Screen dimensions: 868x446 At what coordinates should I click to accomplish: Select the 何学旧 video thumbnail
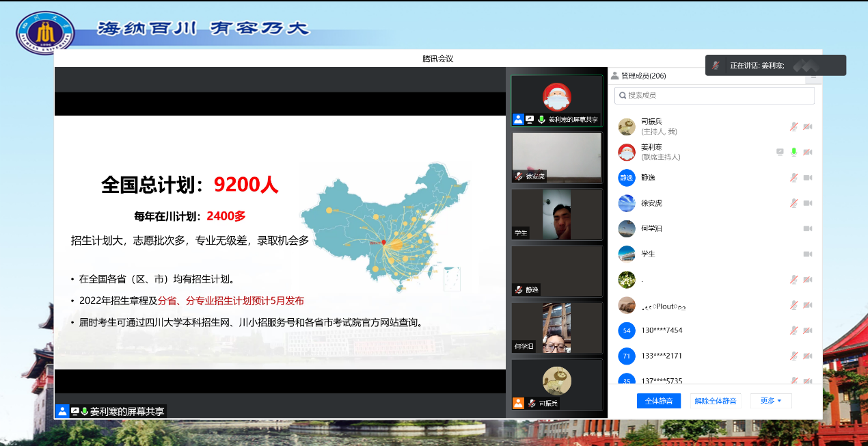coord(557,328)
